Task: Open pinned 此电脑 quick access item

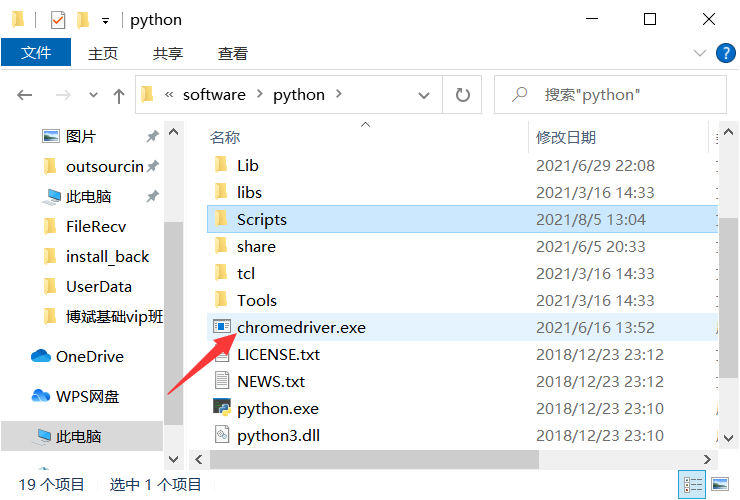Action: click(88, 196)
